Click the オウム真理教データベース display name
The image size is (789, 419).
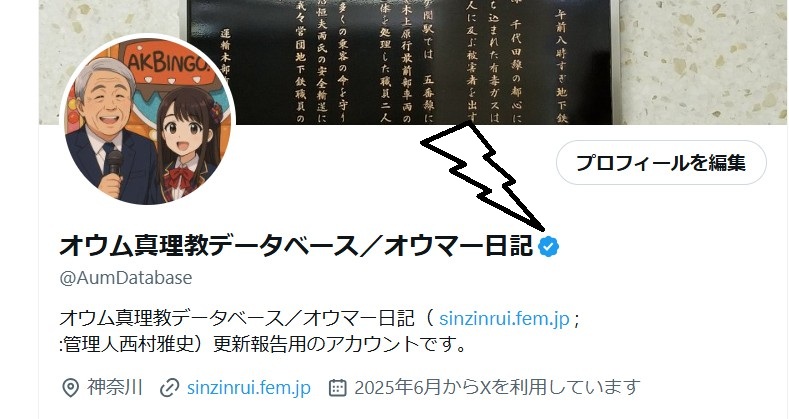tap(296, 246)
